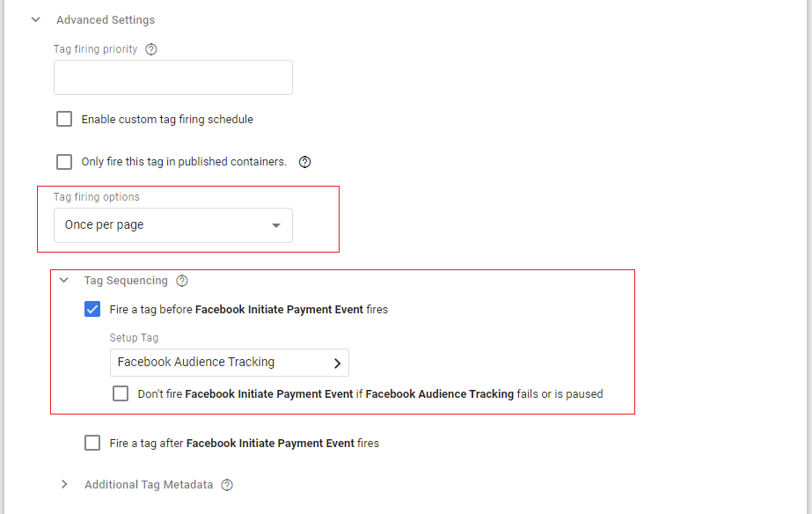
Task: Click the dropdown arrow beside Once per page
Action: [x=276, y=226]
